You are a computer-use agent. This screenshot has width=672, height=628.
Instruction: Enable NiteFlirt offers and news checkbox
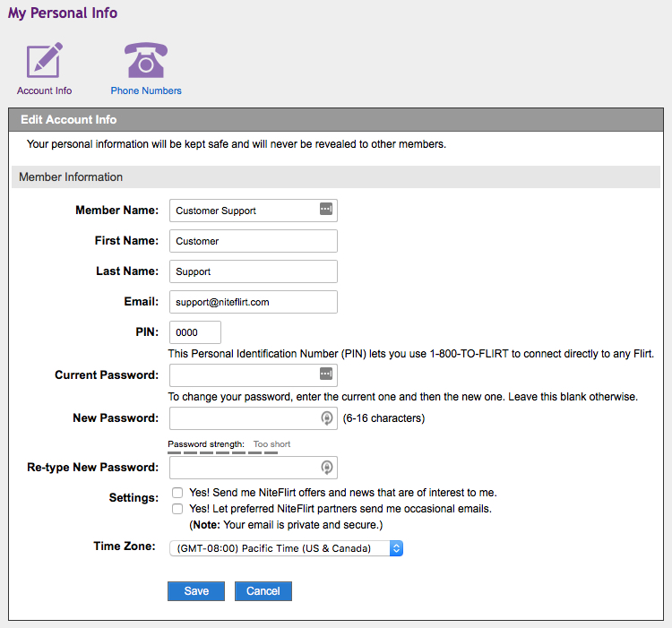coord(177,493)
